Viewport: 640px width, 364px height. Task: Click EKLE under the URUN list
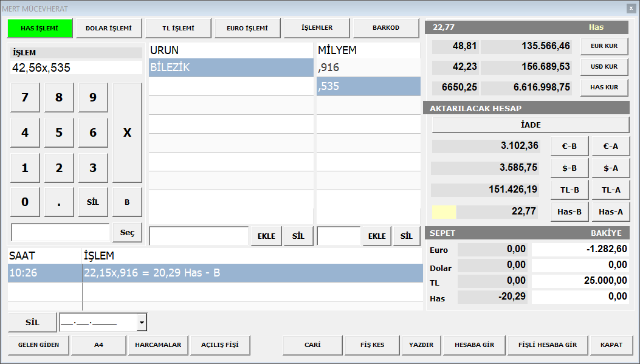[x=266, y=236]
